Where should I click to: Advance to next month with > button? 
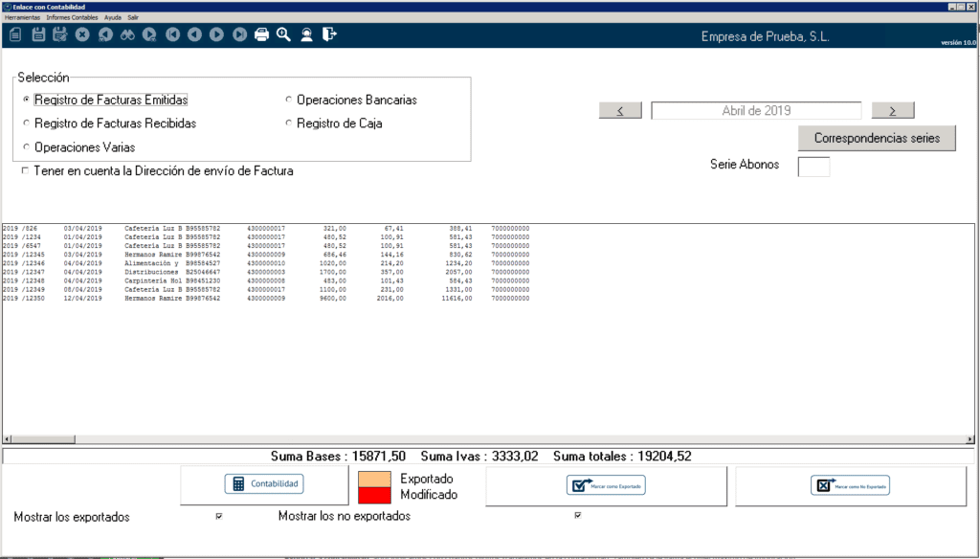(x=893, y=110)
